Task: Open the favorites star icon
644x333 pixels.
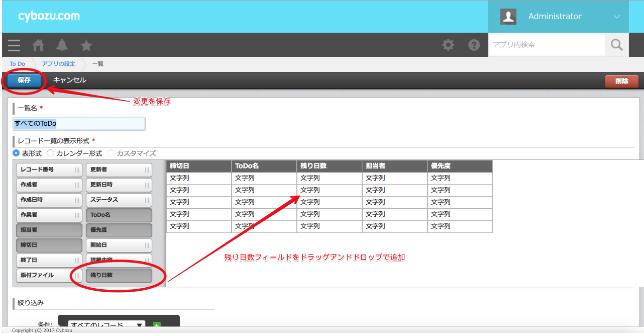Action: click(86, 45)
